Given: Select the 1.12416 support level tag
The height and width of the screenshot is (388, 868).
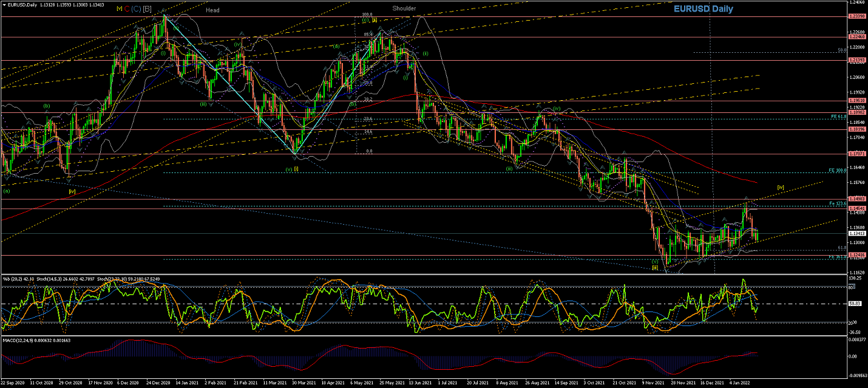Looking at the screenshot, I should (x=856, y=255).
